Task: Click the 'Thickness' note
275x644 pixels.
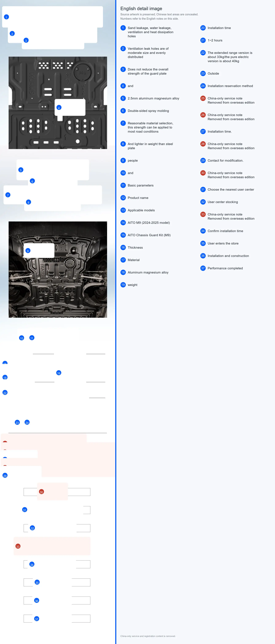Action: (x=135, y=248)
